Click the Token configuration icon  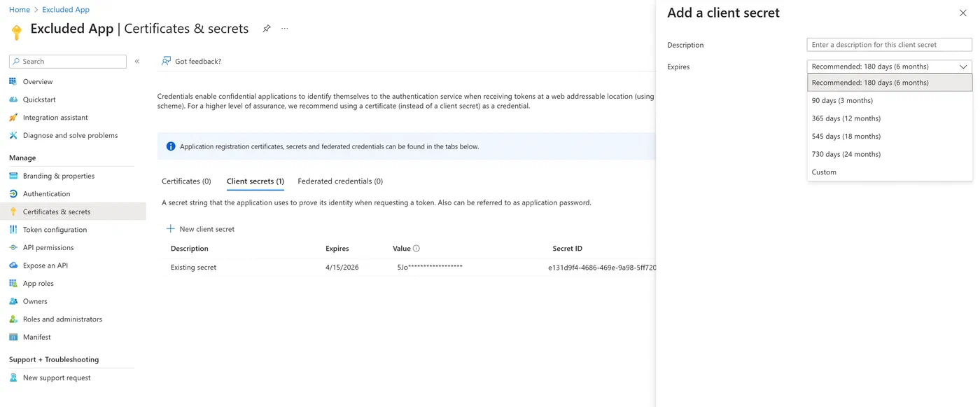click(x=13, y=230)
